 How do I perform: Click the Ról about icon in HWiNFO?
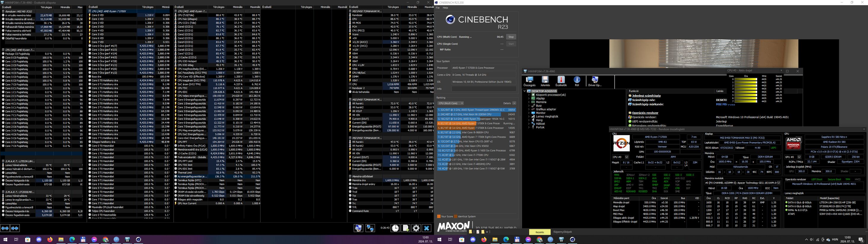pyautogui.click(x=577, y=81)
